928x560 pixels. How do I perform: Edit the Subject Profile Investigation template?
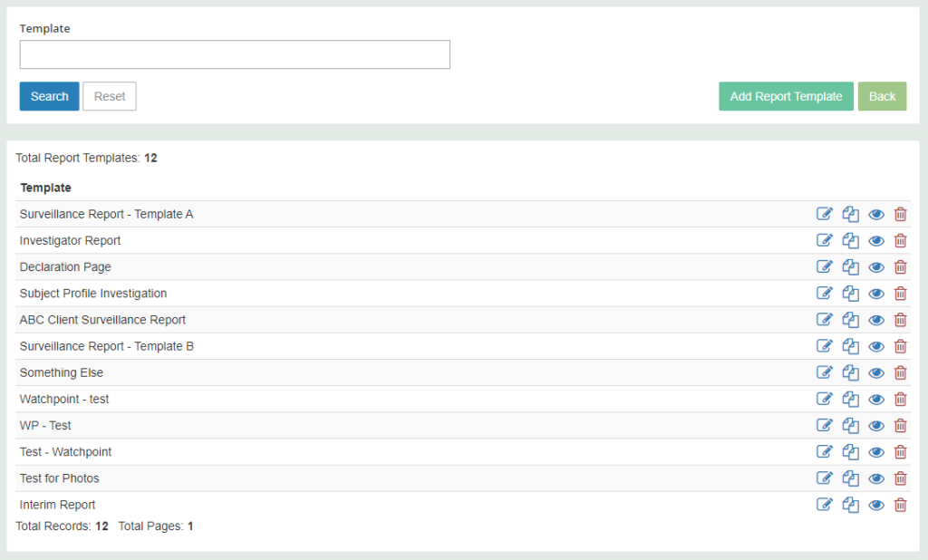pyautogui.click(x=825, y=293)
